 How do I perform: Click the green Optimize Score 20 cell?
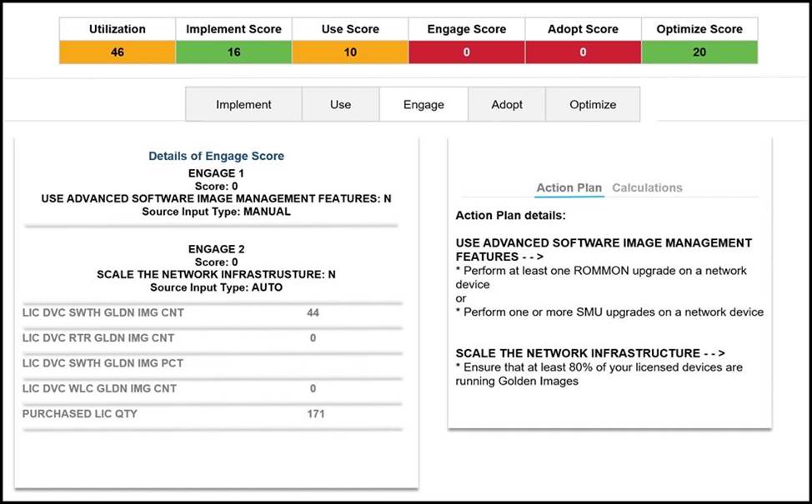coord(699,52)
